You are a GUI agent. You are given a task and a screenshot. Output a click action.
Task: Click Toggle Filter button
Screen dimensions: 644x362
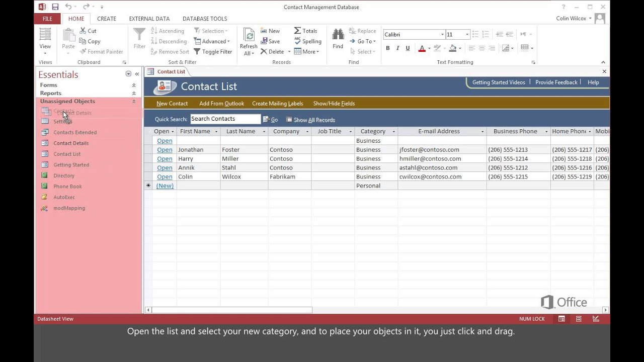[x=213, y=51]
